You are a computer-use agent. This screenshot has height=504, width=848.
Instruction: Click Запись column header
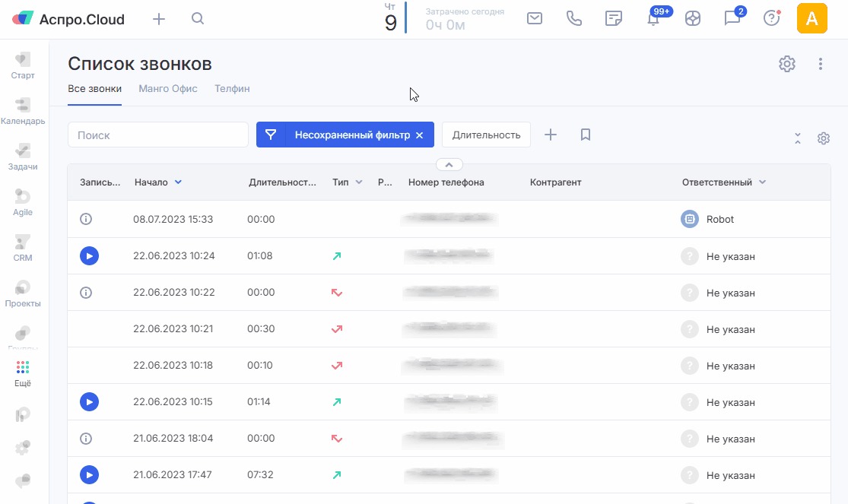click(100, 182)
